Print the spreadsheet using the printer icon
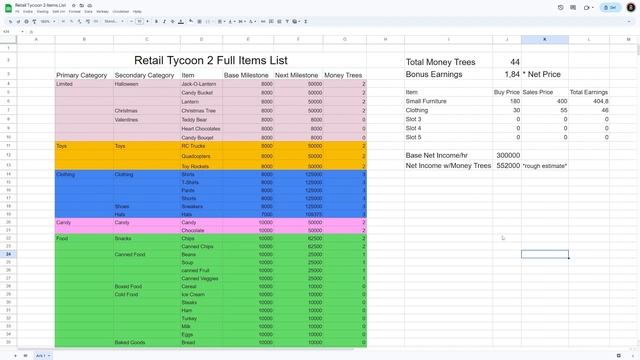Viewport: 640px width, 360px height. point(26,21)
